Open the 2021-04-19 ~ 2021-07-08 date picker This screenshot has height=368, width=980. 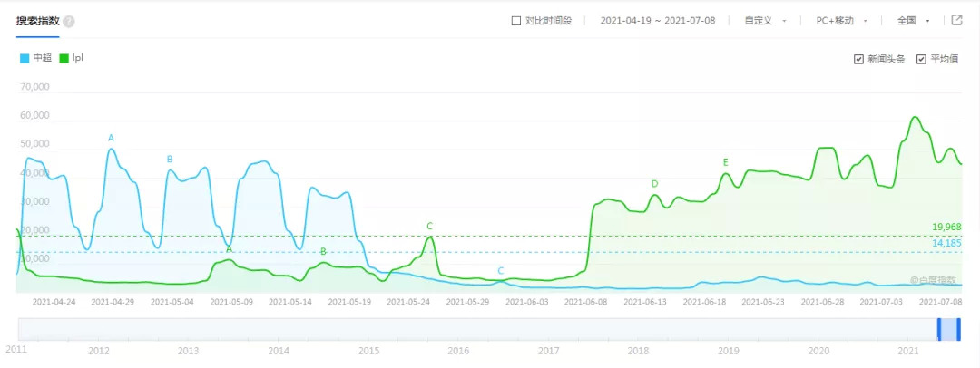pyautogui.click(x=660, y=20)
